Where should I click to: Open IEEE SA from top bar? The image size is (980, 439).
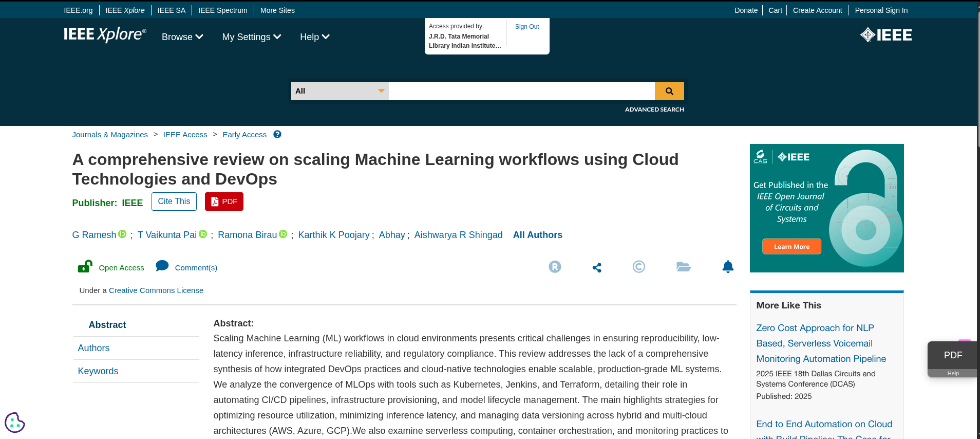[x=172, y=10]
